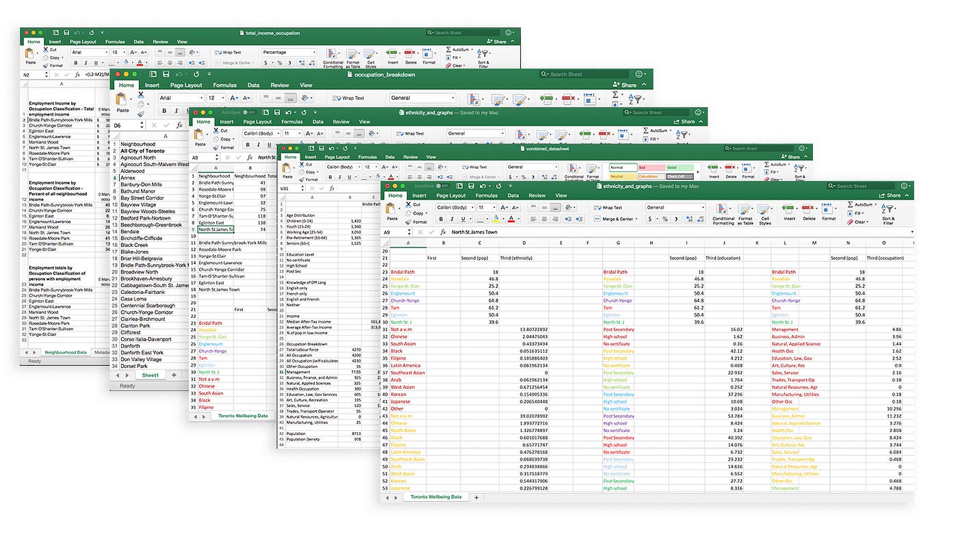Click Share button in front window
This screenshot has width=958, height=560.
click(x=890, y=196)
